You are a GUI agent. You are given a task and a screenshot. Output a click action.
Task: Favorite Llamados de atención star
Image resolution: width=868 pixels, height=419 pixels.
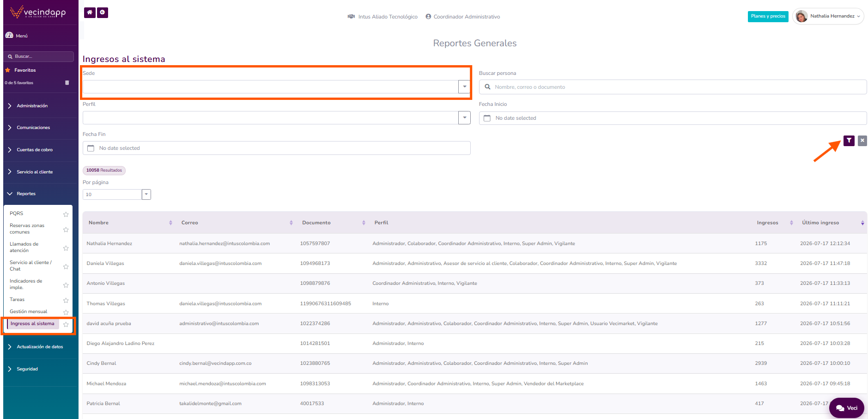tap(66, 248)
